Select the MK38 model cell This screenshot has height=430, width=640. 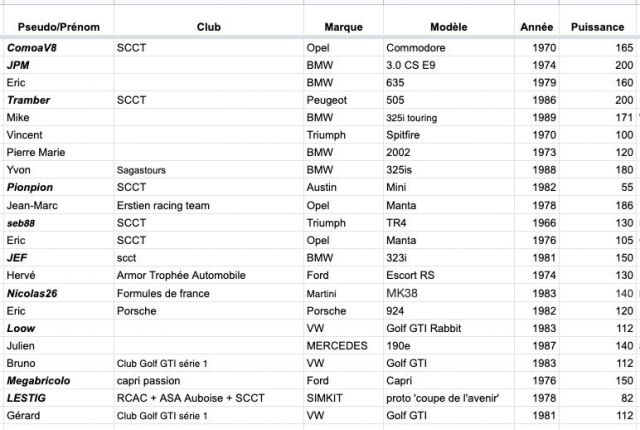pyautogui.click(x=404, y=293)
